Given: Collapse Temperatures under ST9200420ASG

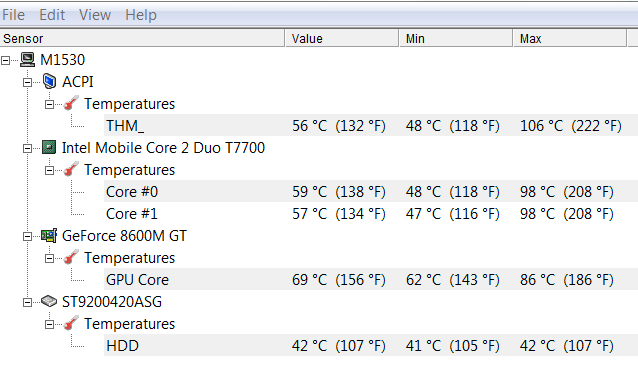Looking at the screenshot, I should [49, 324].
